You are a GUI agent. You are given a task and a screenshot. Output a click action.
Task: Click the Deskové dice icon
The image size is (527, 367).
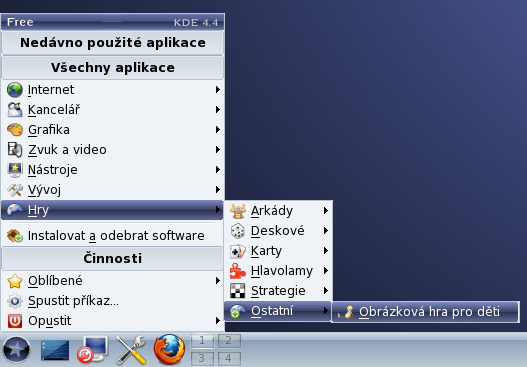238,231
